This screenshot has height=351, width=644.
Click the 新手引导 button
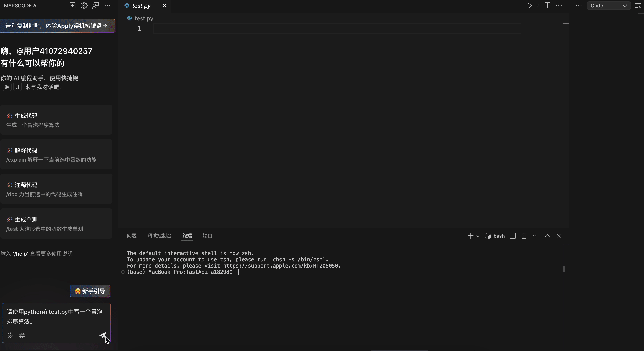click(x=90, y=291)
